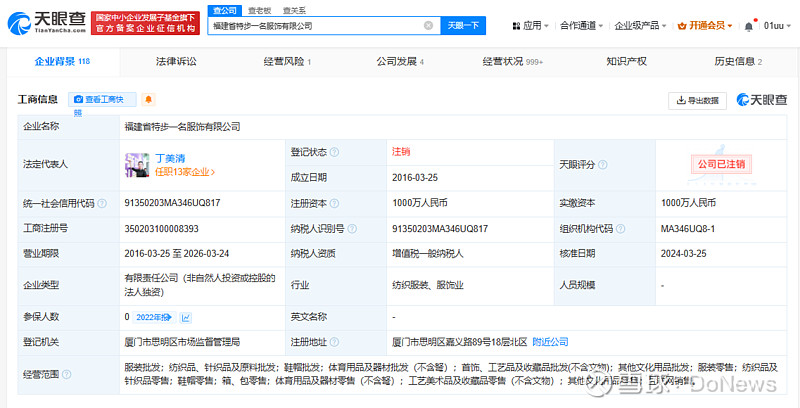Click 增值税一般纳税人 value
The width and height of the screenshot is (800, 408).
click(x=428, y=254)
